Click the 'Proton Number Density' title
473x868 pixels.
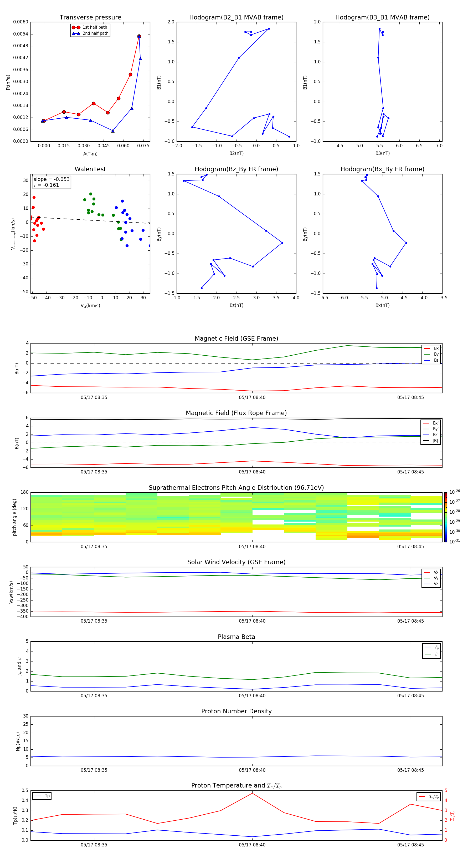tap(236, 711)
